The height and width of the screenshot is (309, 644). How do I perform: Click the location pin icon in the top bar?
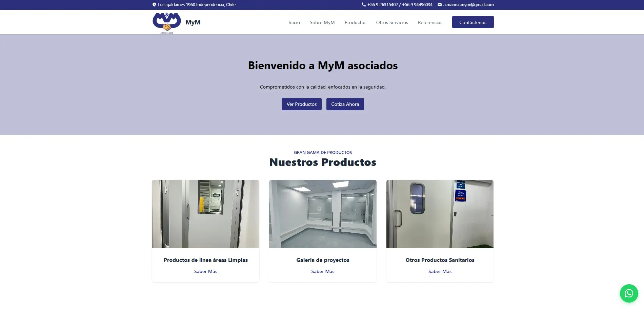pos(155,4)
